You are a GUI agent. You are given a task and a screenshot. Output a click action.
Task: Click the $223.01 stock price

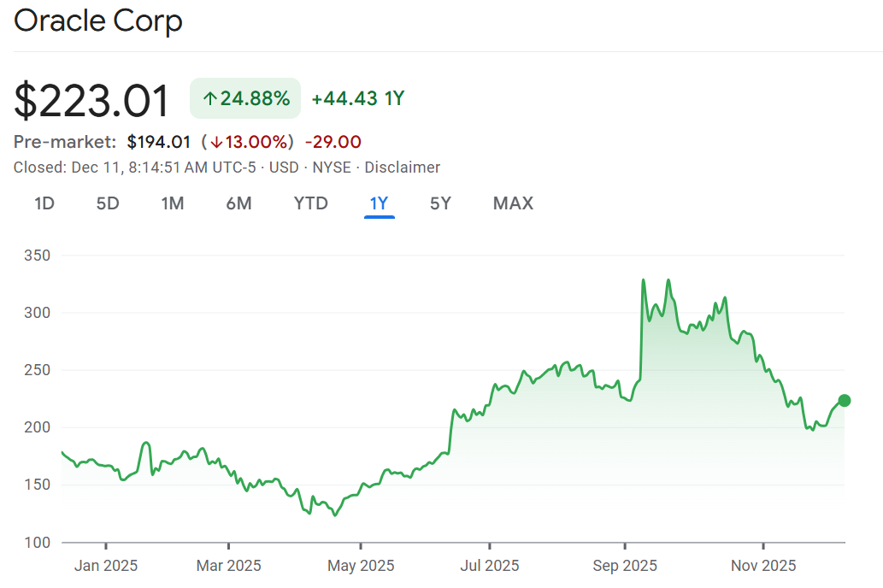(x=91, y=100)
